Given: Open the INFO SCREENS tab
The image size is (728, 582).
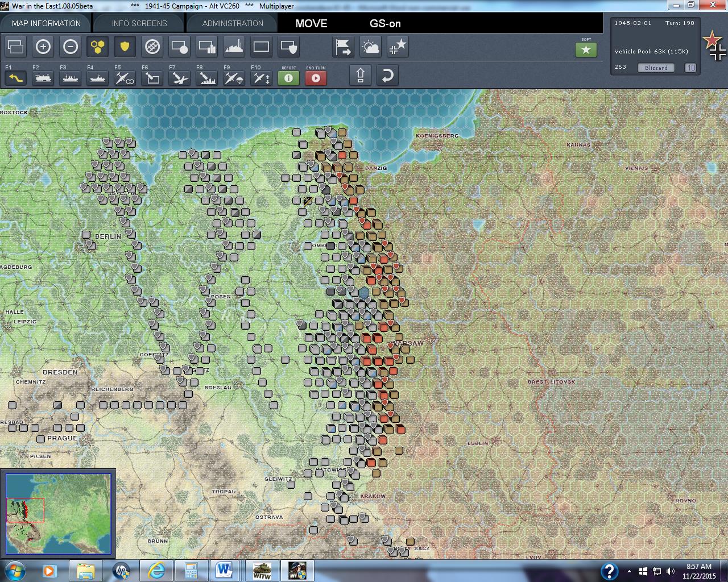Looking at the screenshot, I should tap(139, 23).
